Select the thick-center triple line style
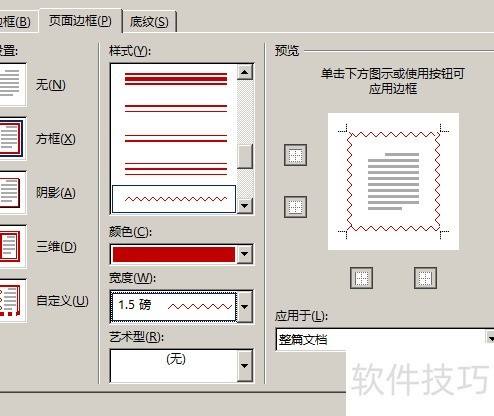 tap(176, 79)
